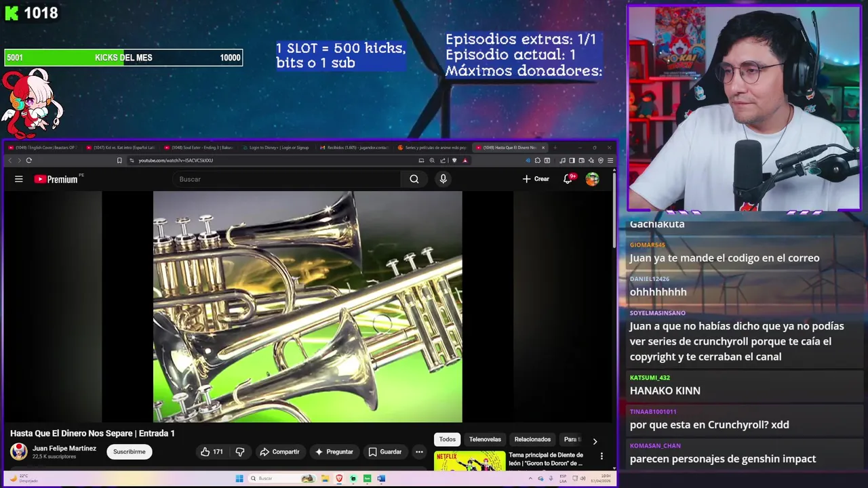Switch to the Recibidos mail tab
Viewport: 868px width, 488px height.
pyautogui.click(x=355, y=147)
